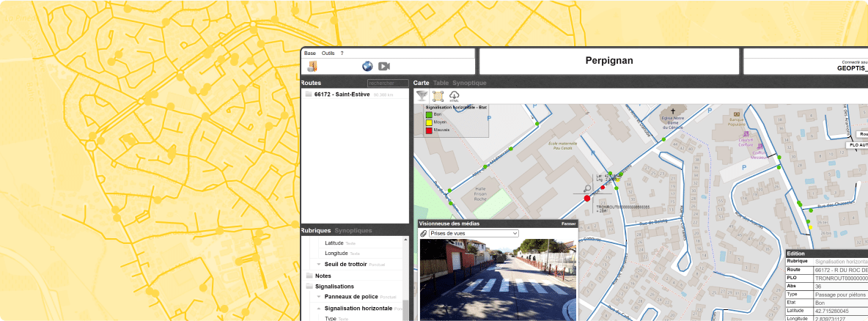Expand the Seuil de trottoir item
This screenshot has height=321, width=868.
click(x=319, y=264)
